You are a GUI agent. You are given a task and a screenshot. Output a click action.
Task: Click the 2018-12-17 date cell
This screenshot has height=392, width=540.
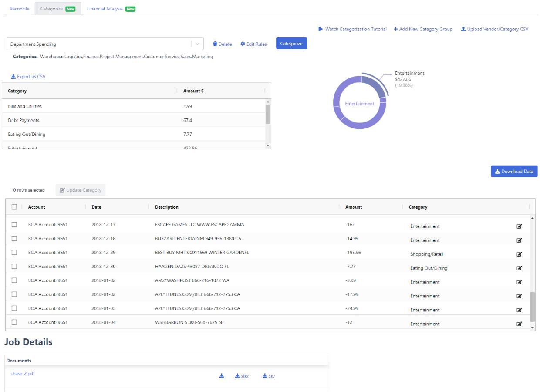[104, 224]
